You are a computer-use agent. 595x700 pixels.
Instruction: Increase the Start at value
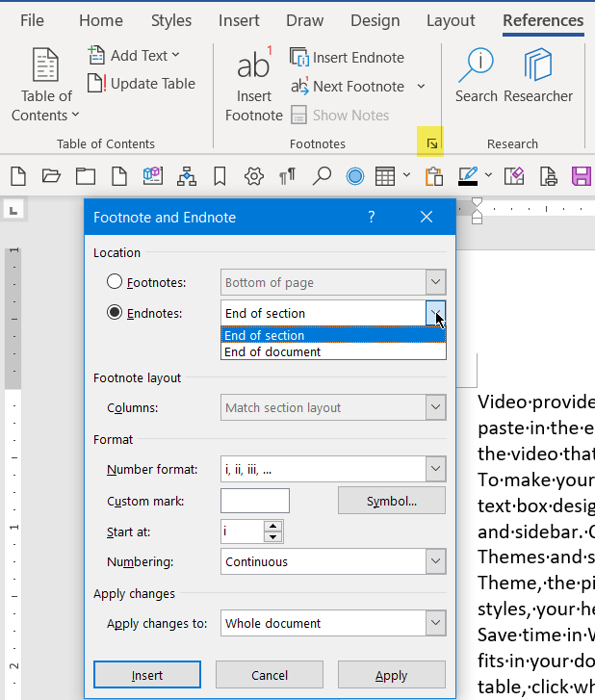(x=272, y=526)
